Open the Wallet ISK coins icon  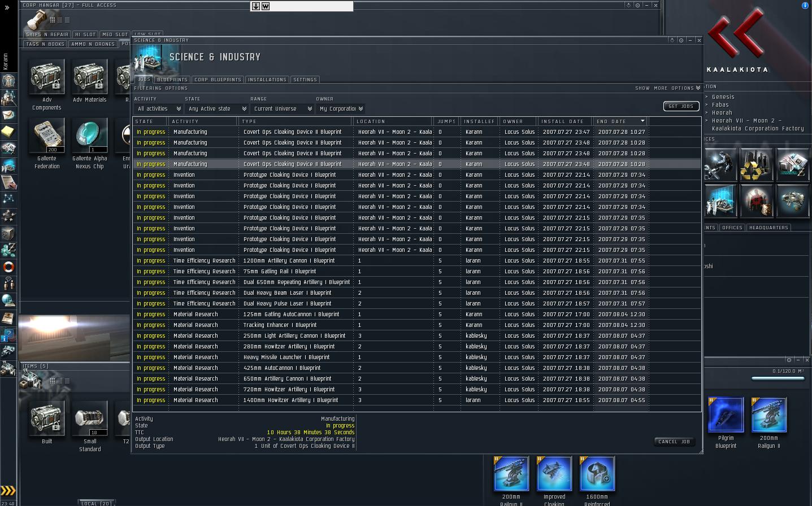[x=8, y=250]
